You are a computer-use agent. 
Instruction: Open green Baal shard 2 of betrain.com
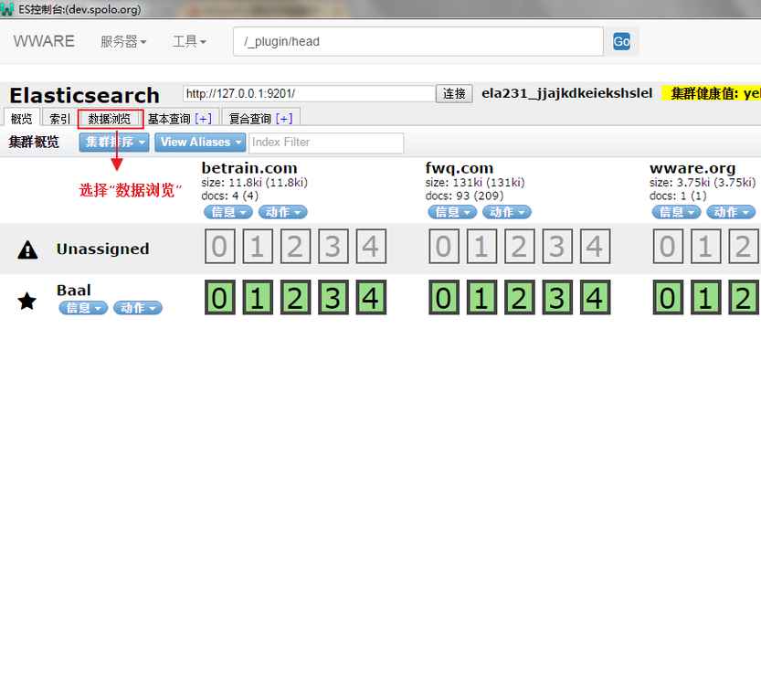(295, 297)
